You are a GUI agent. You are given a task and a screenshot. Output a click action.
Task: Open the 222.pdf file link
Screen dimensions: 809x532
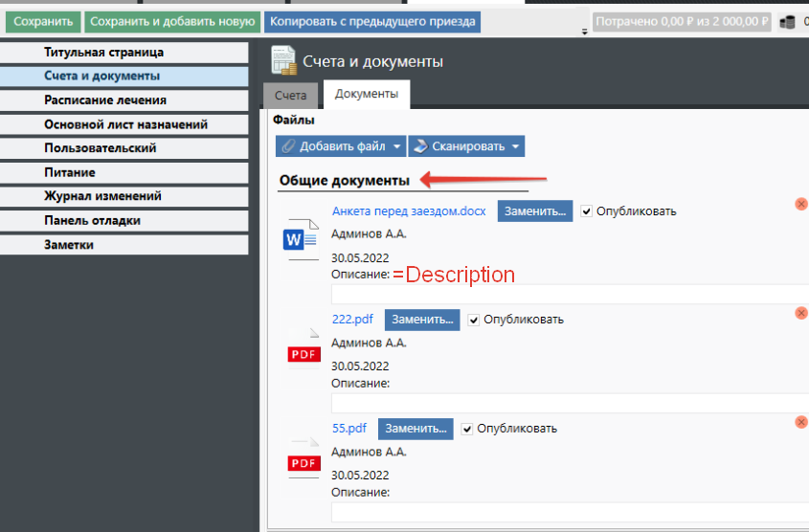[352, 320]
